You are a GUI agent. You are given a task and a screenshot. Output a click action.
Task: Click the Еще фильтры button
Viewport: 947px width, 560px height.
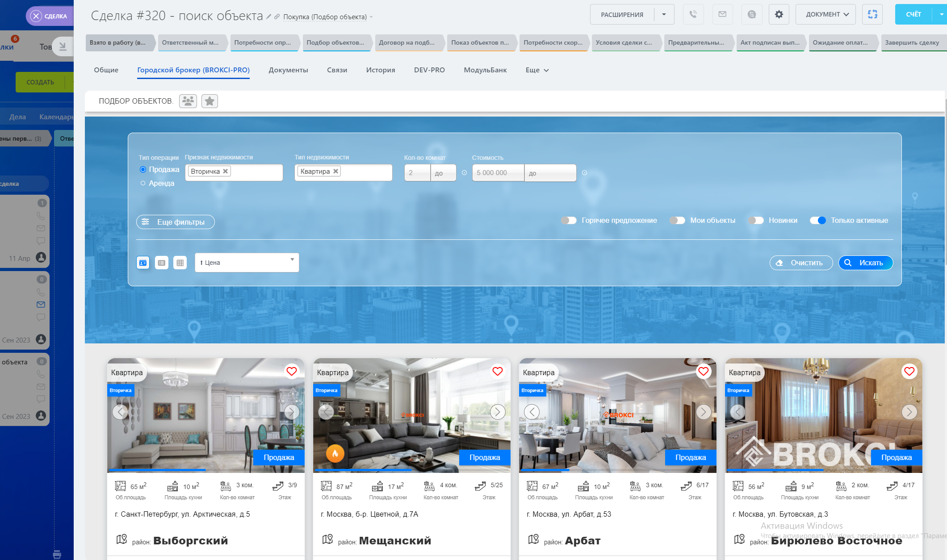pos(175,222)
